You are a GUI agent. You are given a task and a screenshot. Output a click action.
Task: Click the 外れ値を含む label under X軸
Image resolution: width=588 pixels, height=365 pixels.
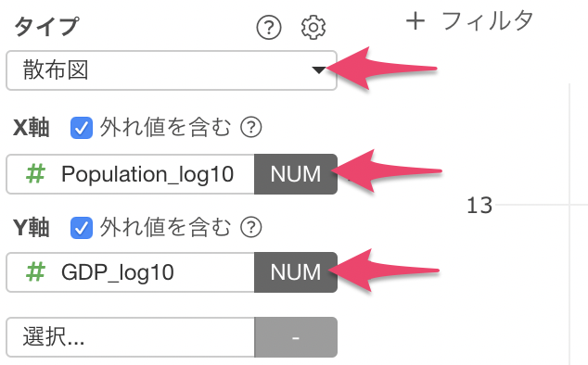click(x=165, y=128)
